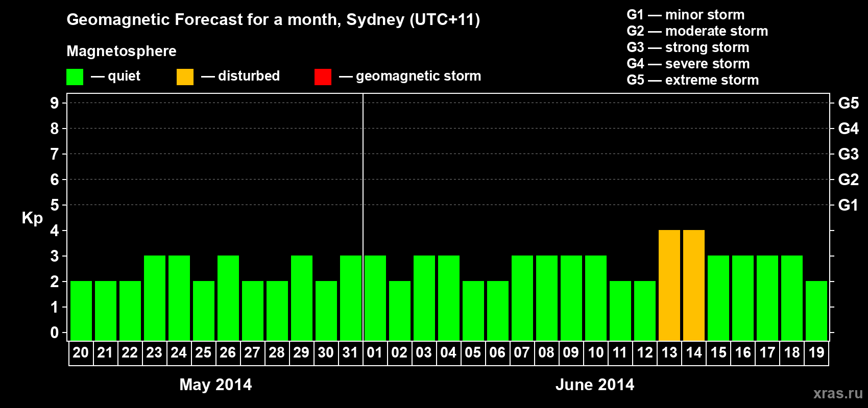Click the May 2014 month label

[215, 385]
